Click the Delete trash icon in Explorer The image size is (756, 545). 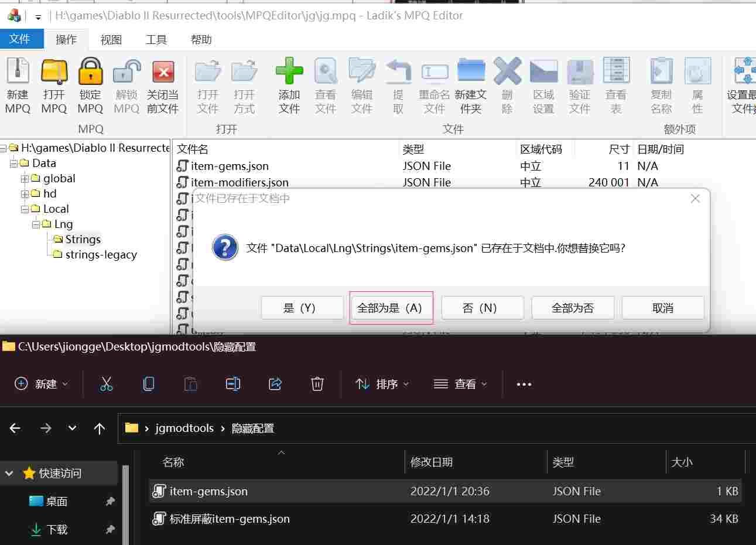tap(317, 384)
